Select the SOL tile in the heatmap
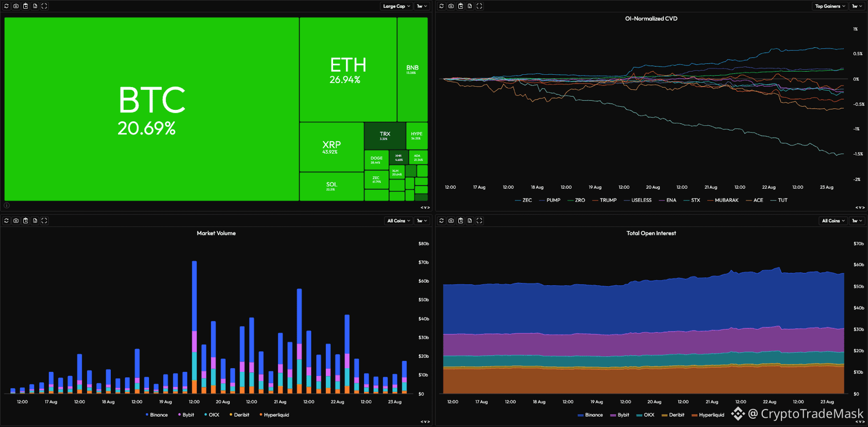The height and width of the screenshot is (427, 868). pyautogui.click(x=331, y=186)
